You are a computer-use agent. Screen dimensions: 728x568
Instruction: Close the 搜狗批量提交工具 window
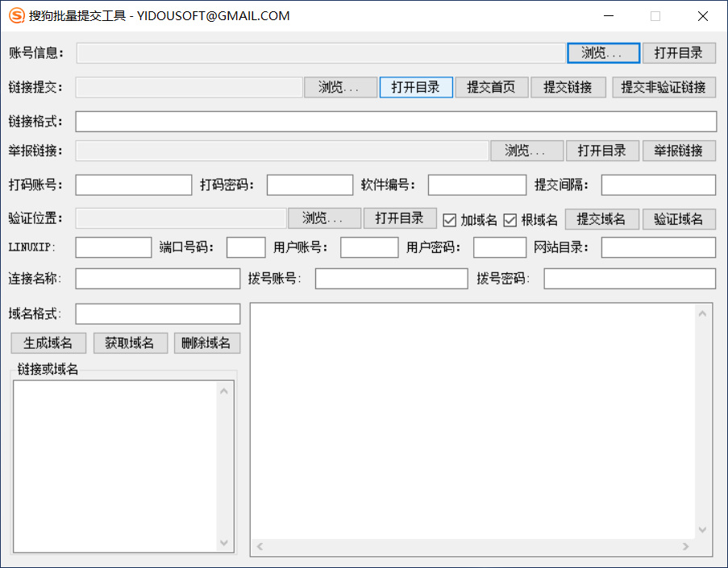coord(702,16)
